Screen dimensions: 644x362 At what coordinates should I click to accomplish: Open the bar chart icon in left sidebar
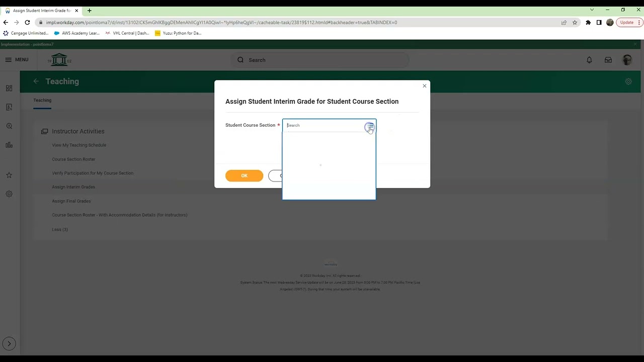click(9, 145)
